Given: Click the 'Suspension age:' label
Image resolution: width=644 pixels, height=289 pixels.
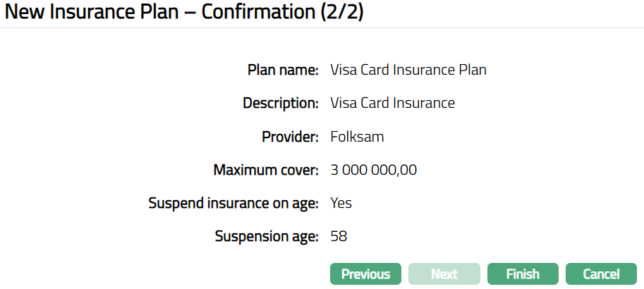Looking at the screenshot, I should (x=267, y=236).
